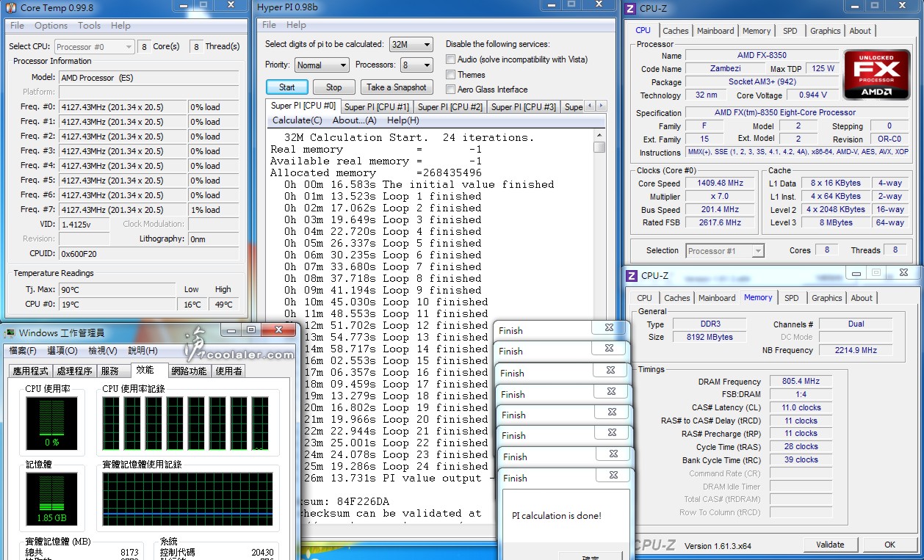This screenshot has height=560, width=924.
Task: Click the Core Temp title bar app icon
Action: 10,8
